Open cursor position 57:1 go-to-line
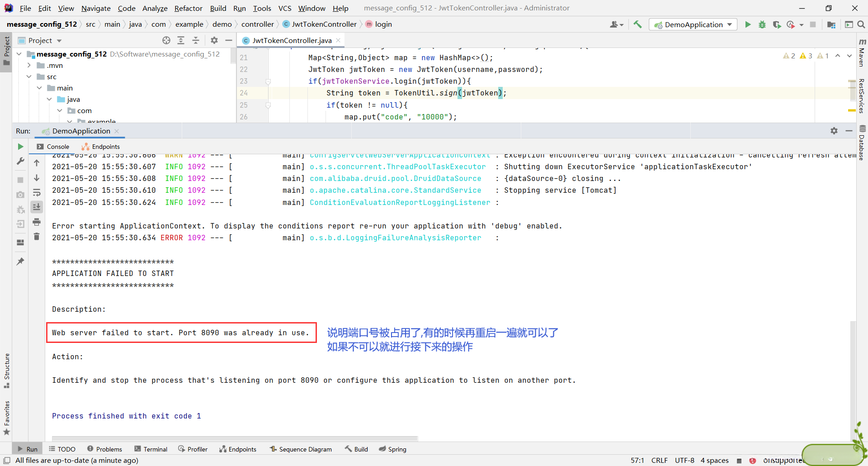Image resolution: width=868 pixels, height=466 pixels. [x=637, y=460]
